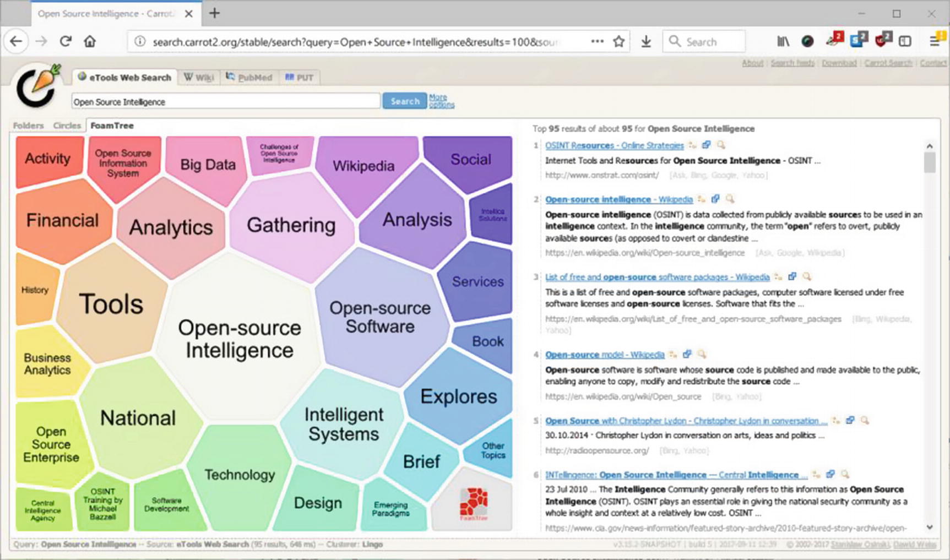Preview Central Intelligence result magnifier icon
This screenshot has width=950, height=560.
click(845, 474)
